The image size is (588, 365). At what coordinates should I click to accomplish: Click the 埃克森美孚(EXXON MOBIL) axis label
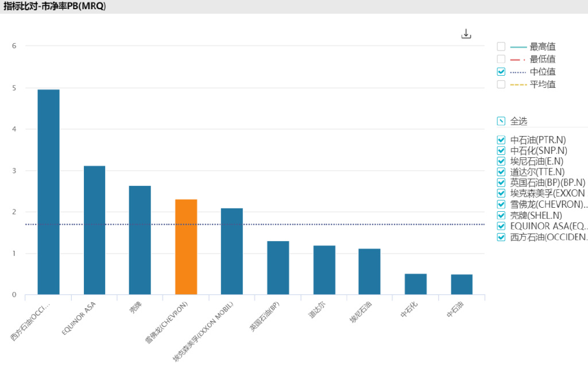click(x=203, y=332)
